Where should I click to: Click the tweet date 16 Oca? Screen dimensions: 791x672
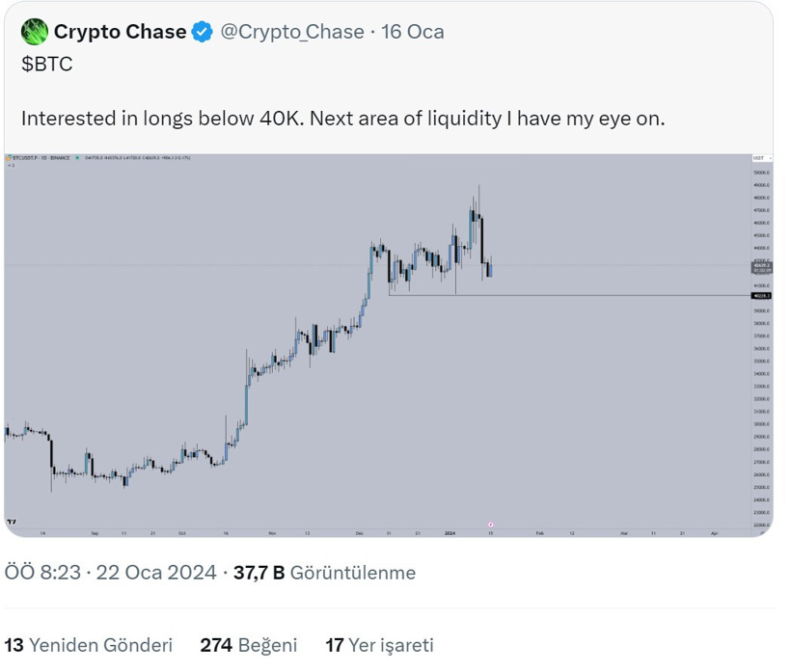click(417, 31)
